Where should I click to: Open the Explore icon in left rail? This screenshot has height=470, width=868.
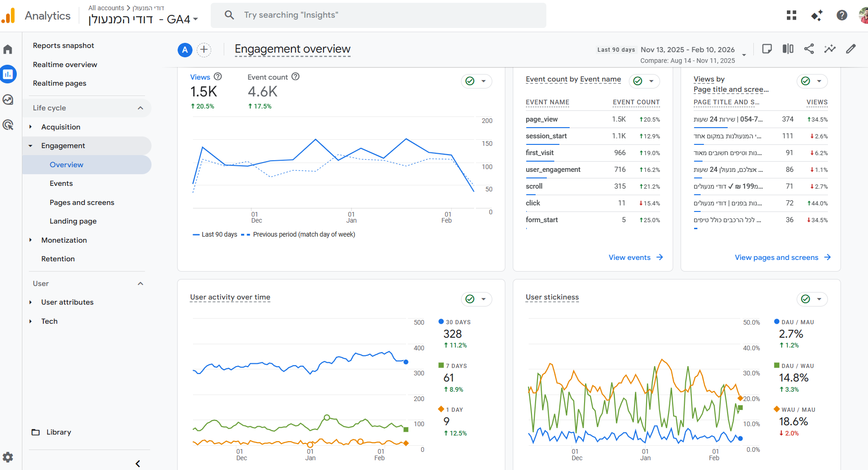click(x=8, y=100)
